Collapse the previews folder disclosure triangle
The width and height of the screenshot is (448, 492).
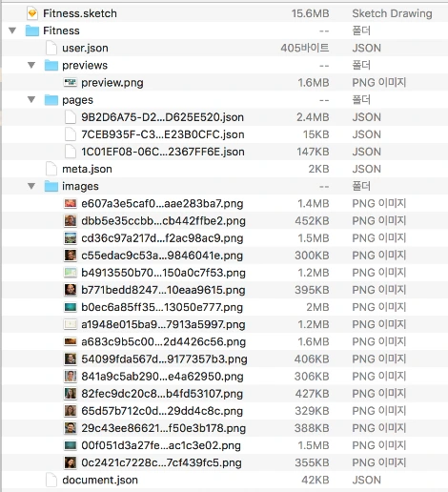[31, 65]
